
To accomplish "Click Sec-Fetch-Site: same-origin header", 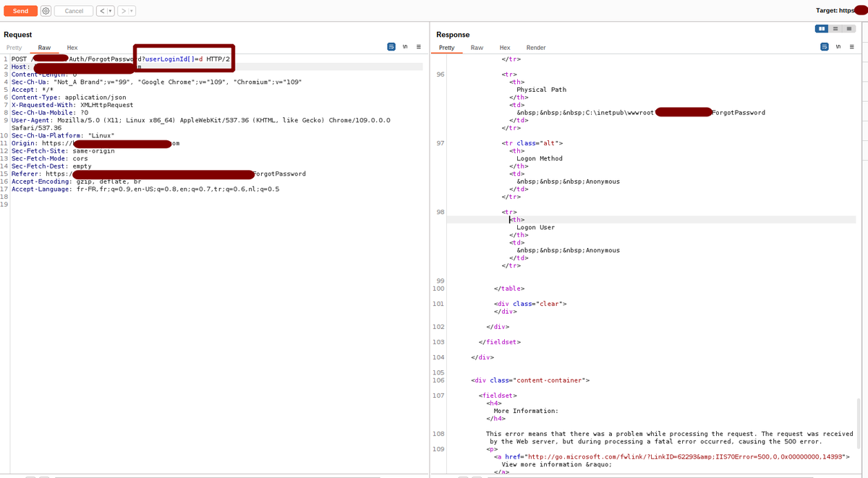I will (x=63, y=150).
